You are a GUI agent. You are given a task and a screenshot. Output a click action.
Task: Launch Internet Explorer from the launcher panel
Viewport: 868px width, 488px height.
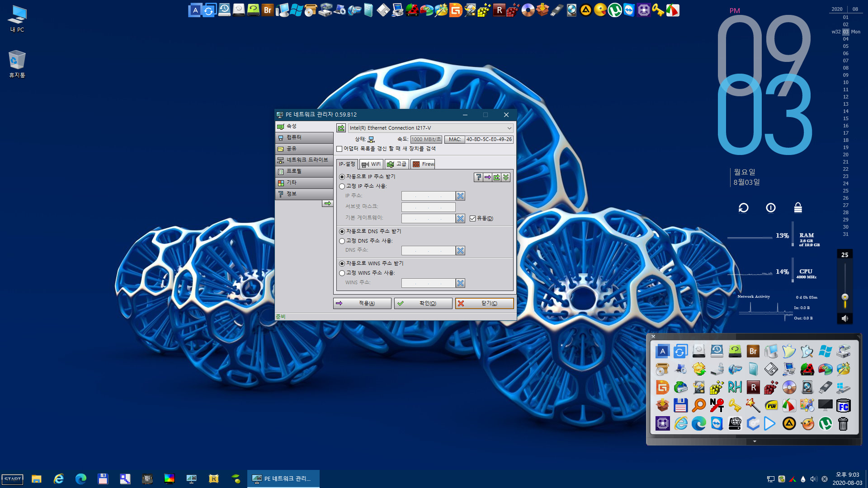pyautogui.click(x=680, y=423)
